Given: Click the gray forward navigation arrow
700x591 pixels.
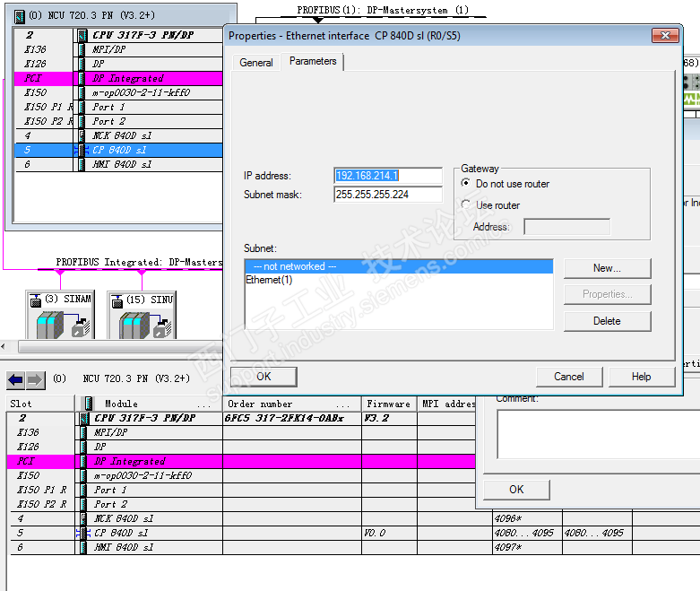Looking at the screenshot, I should point(35,380).
